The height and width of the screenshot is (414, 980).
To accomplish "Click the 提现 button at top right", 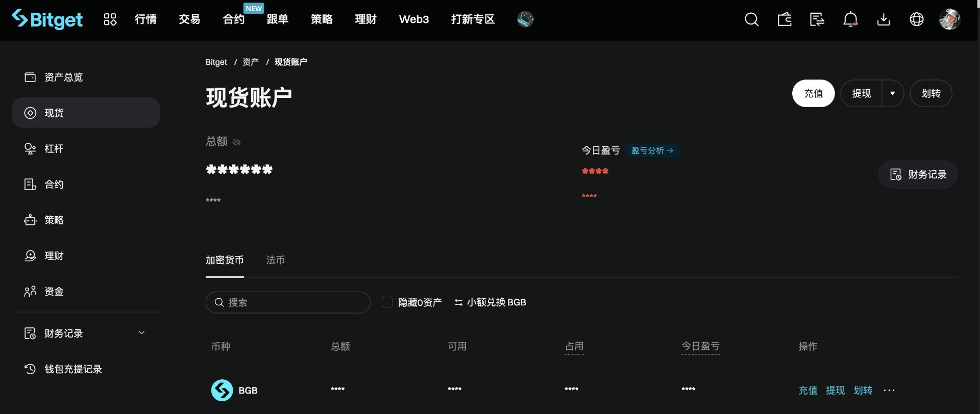I will tap(862, 93).
